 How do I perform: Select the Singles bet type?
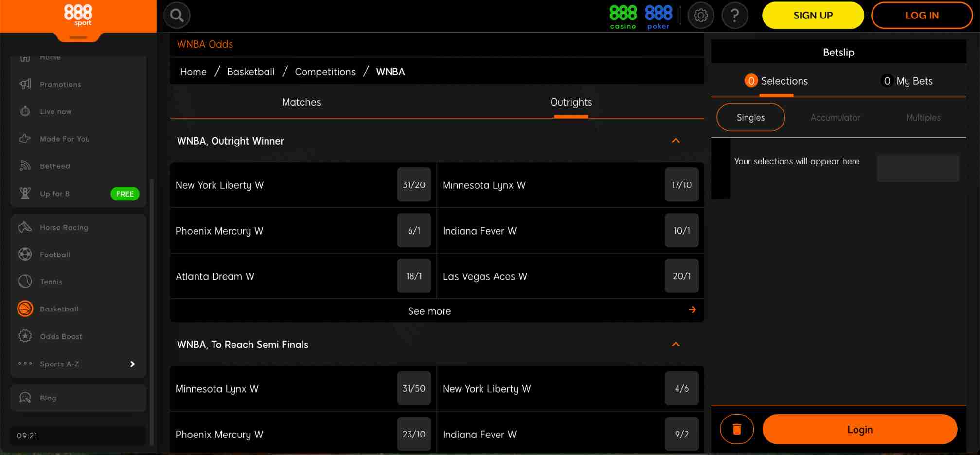point(750,117)
